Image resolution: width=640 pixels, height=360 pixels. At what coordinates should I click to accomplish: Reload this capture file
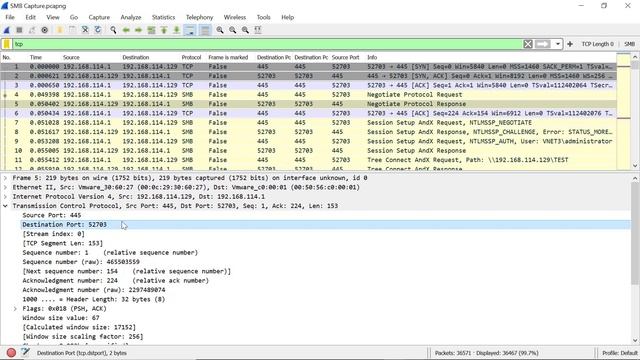point(98,30)
